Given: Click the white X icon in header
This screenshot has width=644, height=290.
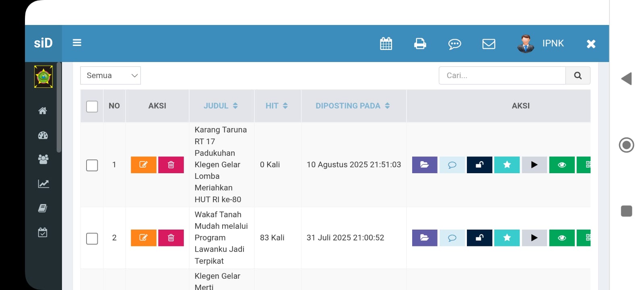Looking at the screenshot, I should [x=591, y=43].
